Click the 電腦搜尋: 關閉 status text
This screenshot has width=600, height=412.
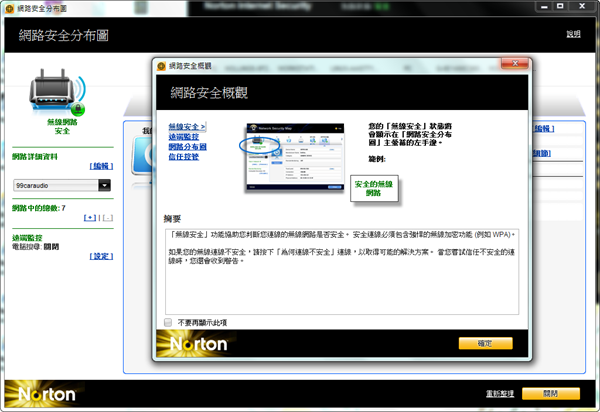pyautogui.click(x=35, y=247)
